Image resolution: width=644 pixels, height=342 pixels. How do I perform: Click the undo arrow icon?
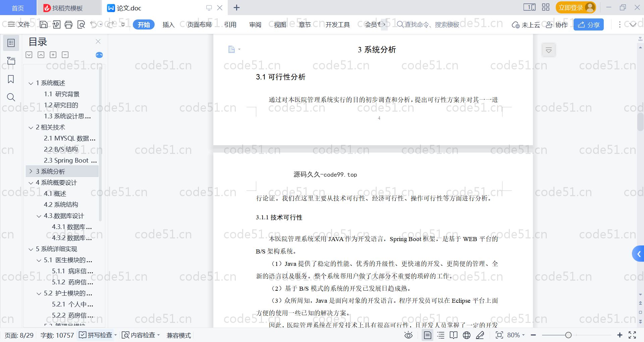click(x=94, y=24)
